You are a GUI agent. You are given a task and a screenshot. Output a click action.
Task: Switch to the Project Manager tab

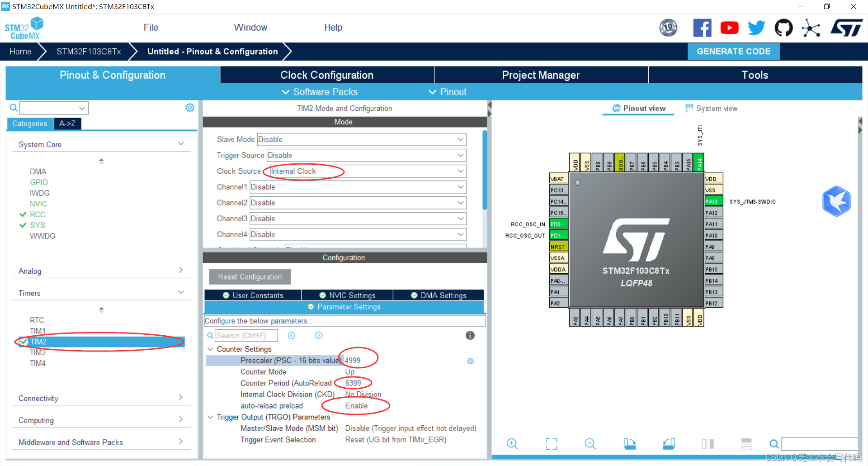(x=541, y=75)
